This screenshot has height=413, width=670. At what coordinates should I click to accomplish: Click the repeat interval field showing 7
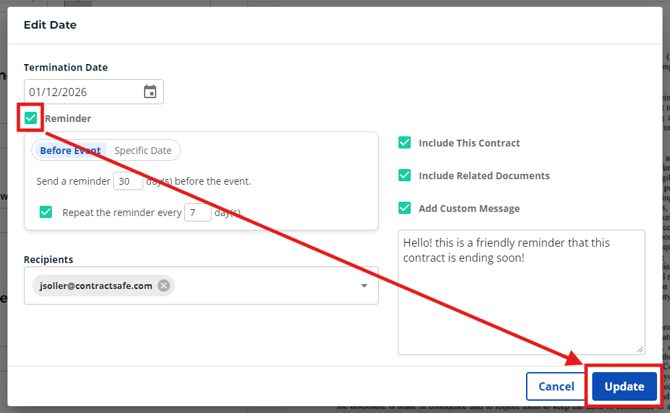197,212
